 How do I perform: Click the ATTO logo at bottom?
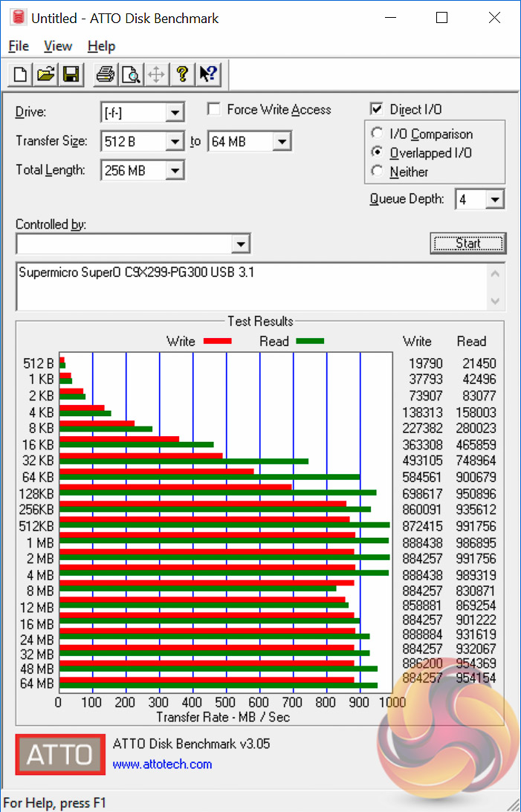click(x=60, y=754)
